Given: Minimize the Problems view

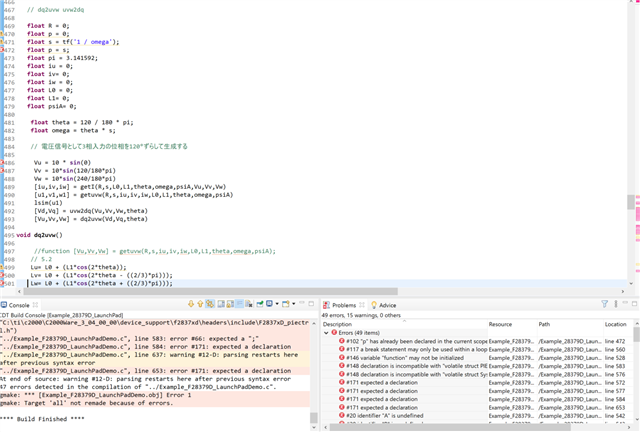Looking at the screenshot, I should tap(625, 303).
